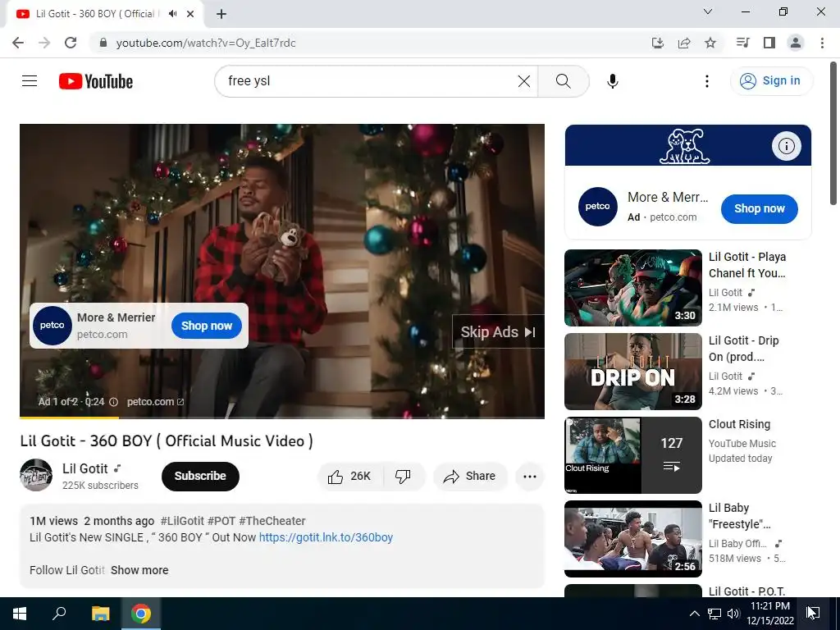
Task: Click the install app icon in address bar
Action: [657, 43]
